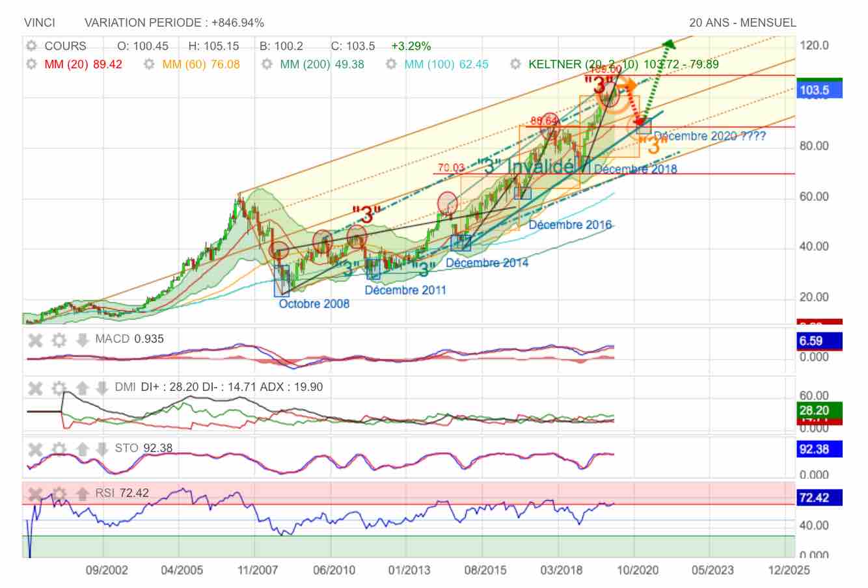Click the RSI panel title label

105,493
